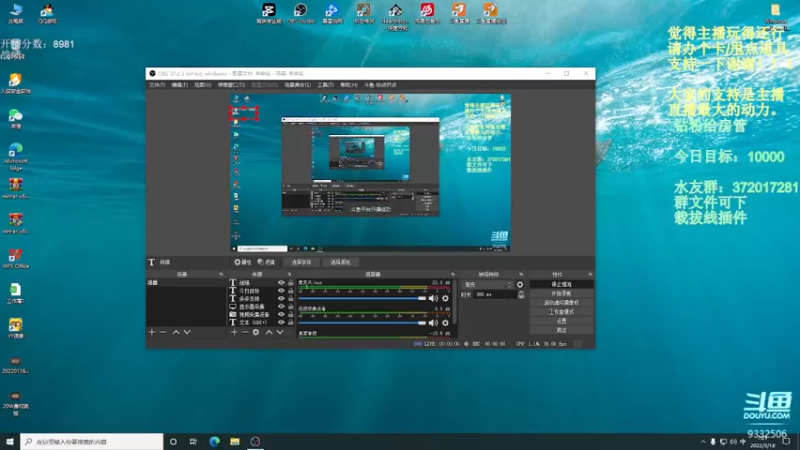Open the 文件(F) menu
This screenshot has width=800, height=450.
(x=157, y=85)
